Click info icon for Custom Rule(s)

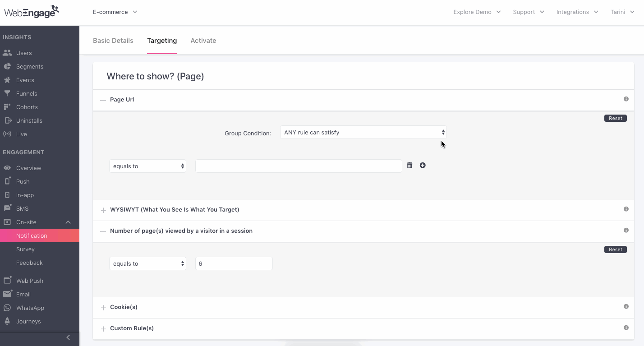(x=626, y=328)
